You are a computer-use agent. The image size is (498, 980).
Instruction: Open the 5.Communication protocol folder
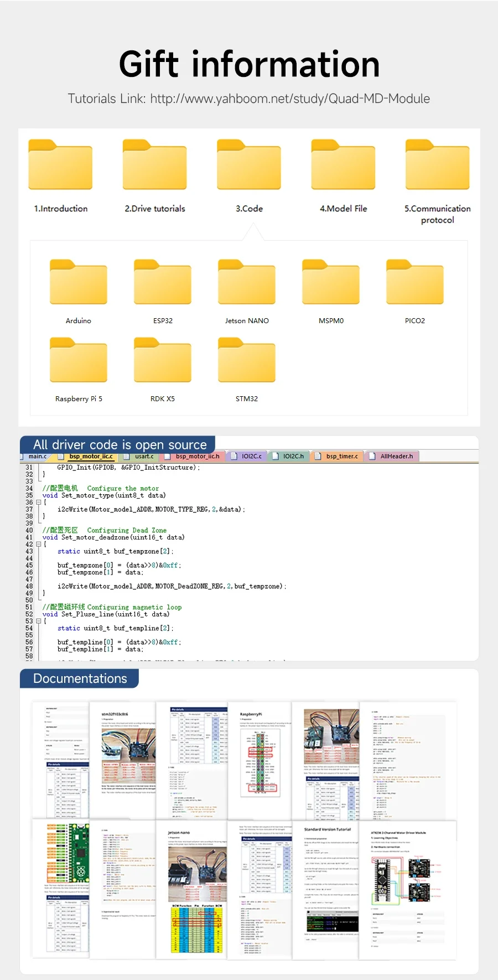437,182
